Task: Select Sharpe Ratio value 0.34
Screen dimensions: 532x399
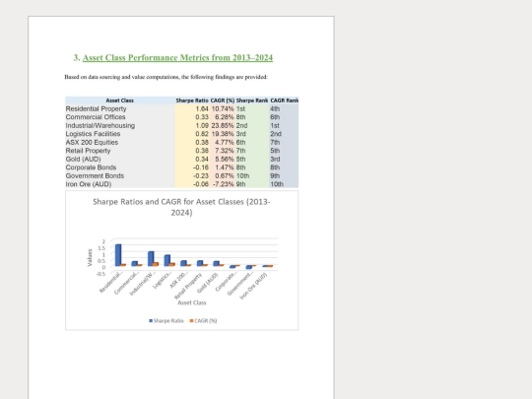Action: [x=202, y=160]
